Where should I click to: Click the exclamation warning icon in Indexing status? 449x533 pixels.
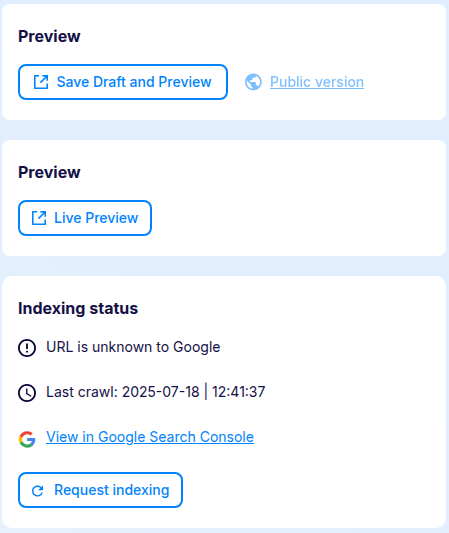(27, 348)
